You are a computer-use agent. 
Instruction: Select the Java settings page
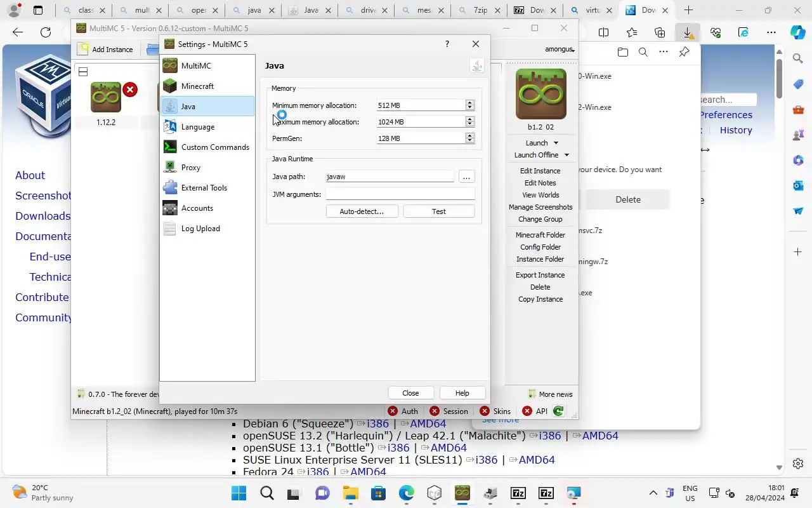[x=207, y=106]
